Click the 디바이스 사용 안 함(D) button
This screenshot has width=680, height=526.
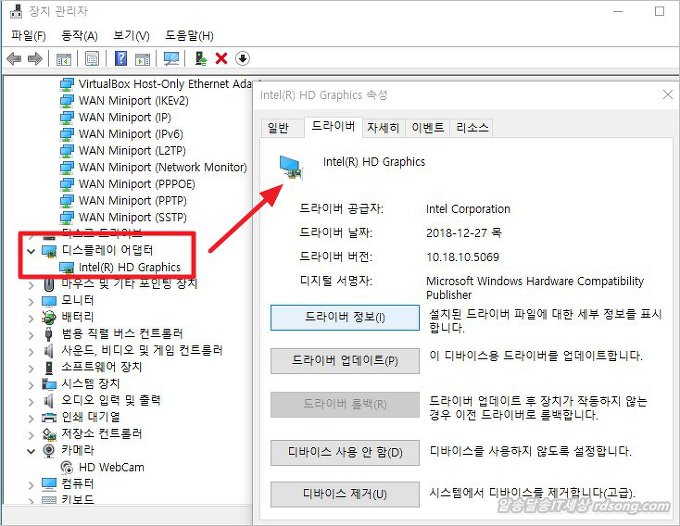coord(345,453)
